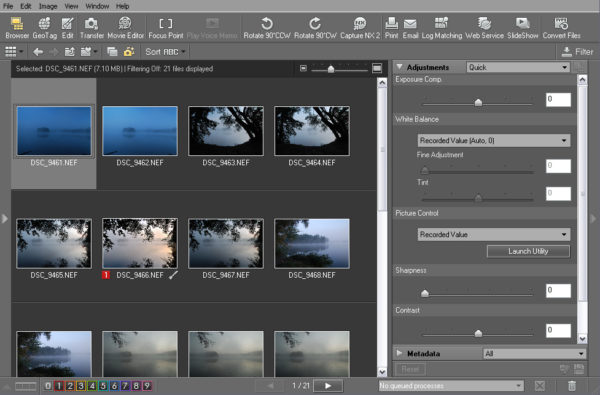Viewport: 600px width, 395px height.
Task: Select the DSC_9468.NEF thumbnail
Action: coord(312,243)
